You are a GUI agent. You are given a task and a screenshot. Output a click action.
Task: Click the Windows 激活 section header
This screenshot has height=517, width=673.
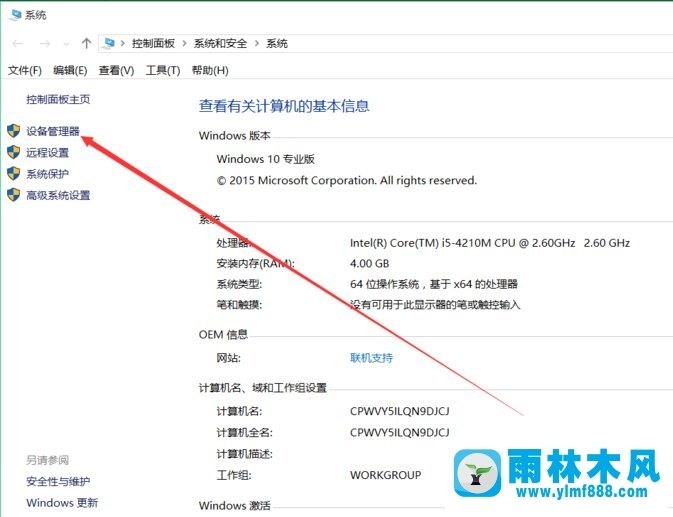[234, 506]
